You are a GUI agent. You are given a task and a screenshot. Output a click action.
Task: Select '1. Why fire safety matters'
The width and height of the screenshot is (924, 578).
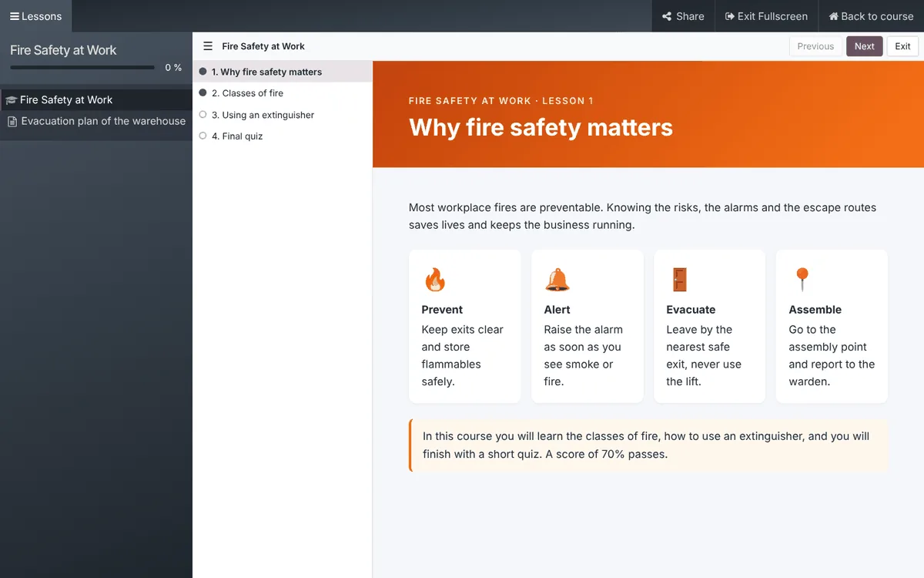[283, 72]
